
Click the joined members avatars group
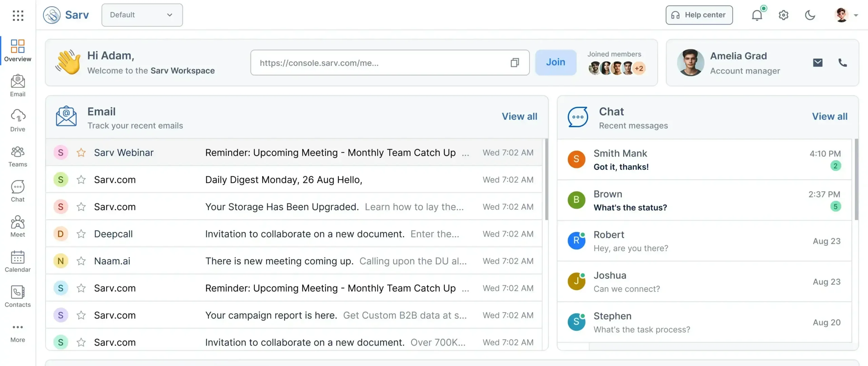(617, 68)
